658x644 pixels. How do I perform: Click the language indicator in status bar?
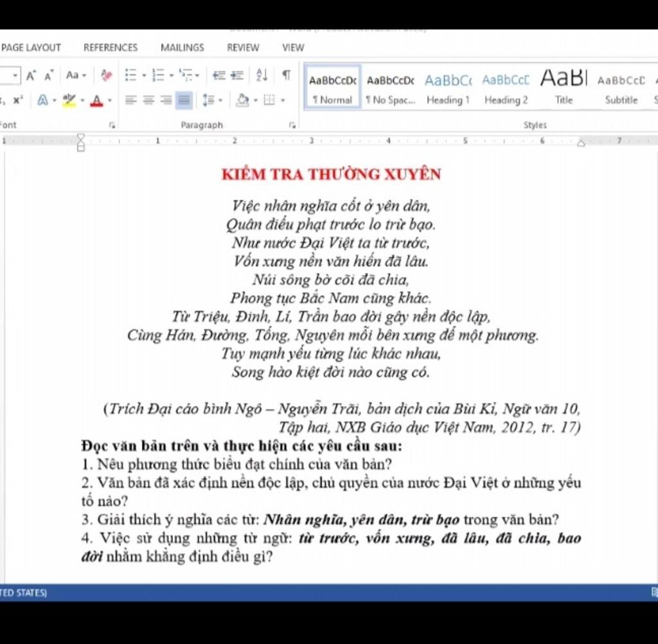click(24, 593)
